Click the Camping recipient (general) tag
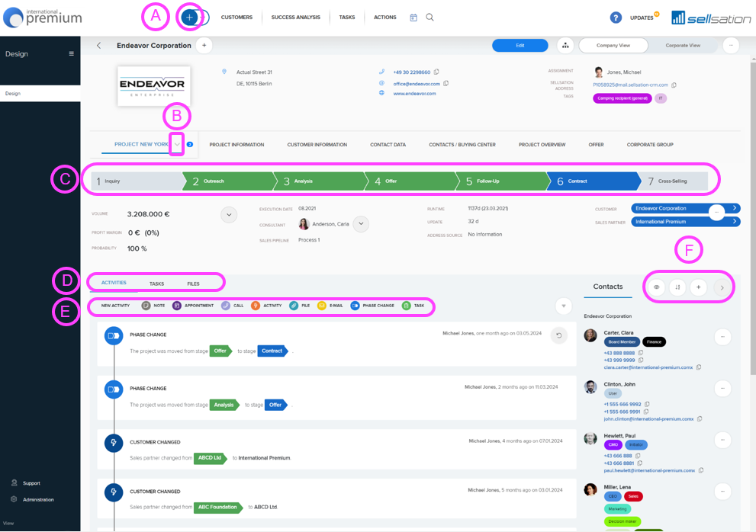This screenshot has height=532, width=756. (622, 98)
